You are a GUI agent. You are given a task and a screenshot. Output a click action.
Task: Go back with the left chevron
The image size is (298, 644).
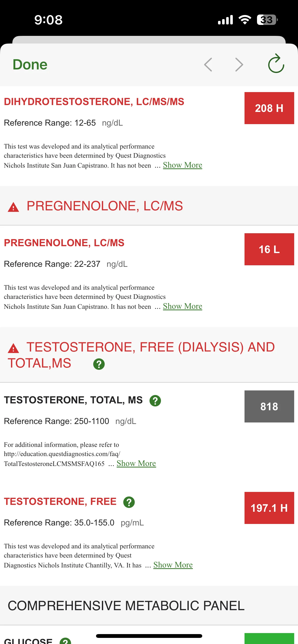[208, 65]
